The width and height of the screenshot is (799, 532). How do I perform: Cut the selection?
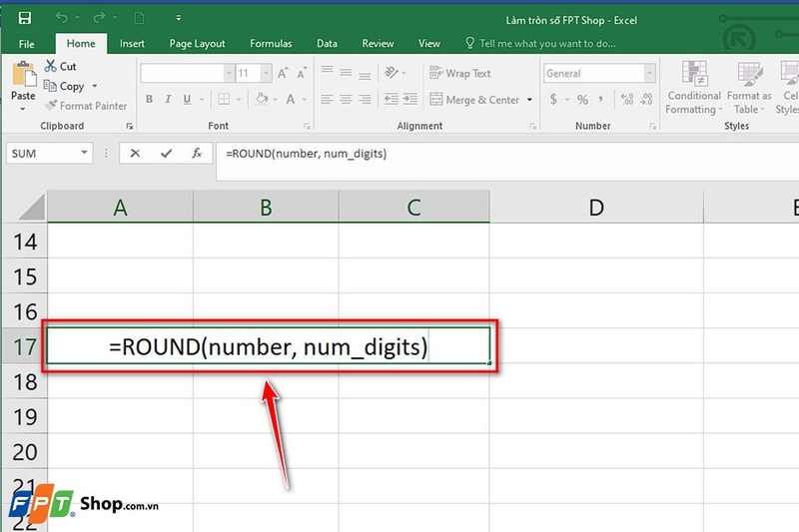click(60, 66)
